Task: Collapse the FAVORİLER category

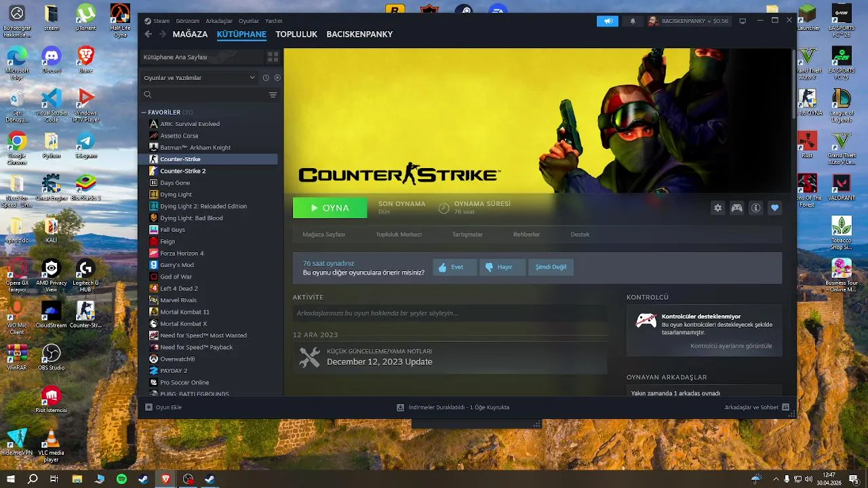Action: tap(144, 112)
